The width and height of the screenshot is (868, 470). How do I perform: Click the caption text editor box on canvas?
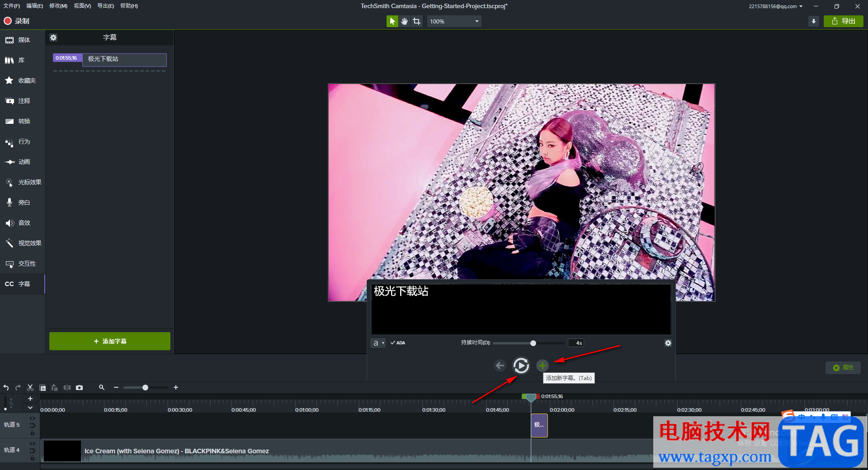(521, 309)
